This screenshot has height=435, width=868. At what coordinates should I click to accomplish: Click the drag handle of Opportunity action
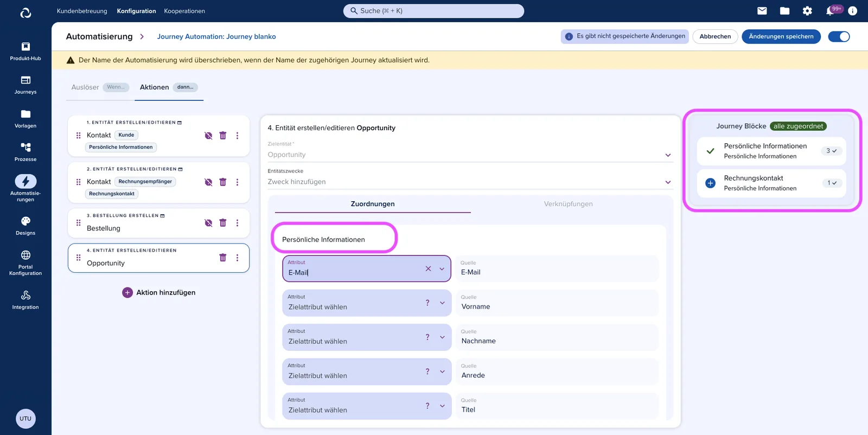(x=78, y=258)
